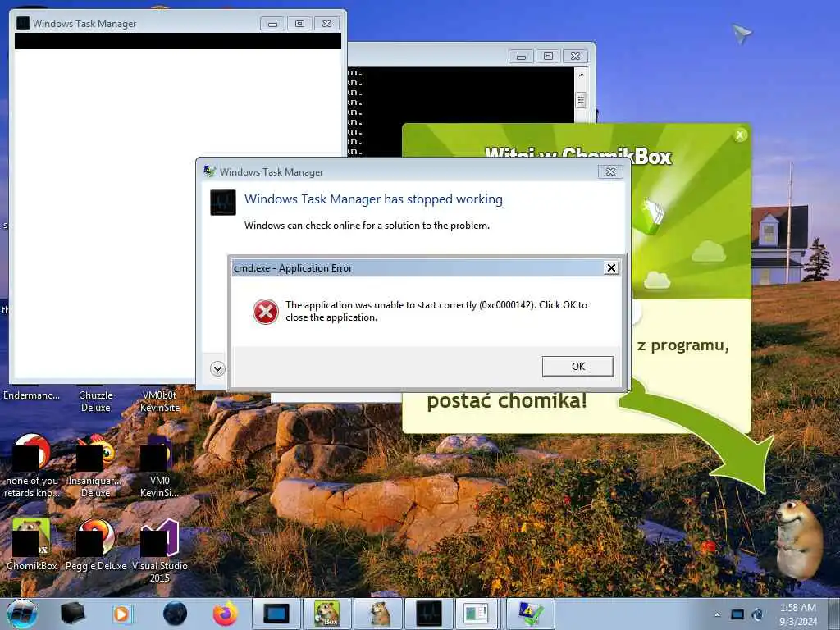The width and height of the screenshot is (840, 630).
Task: Open the network tray icon
Action: (x=737, y=614)
